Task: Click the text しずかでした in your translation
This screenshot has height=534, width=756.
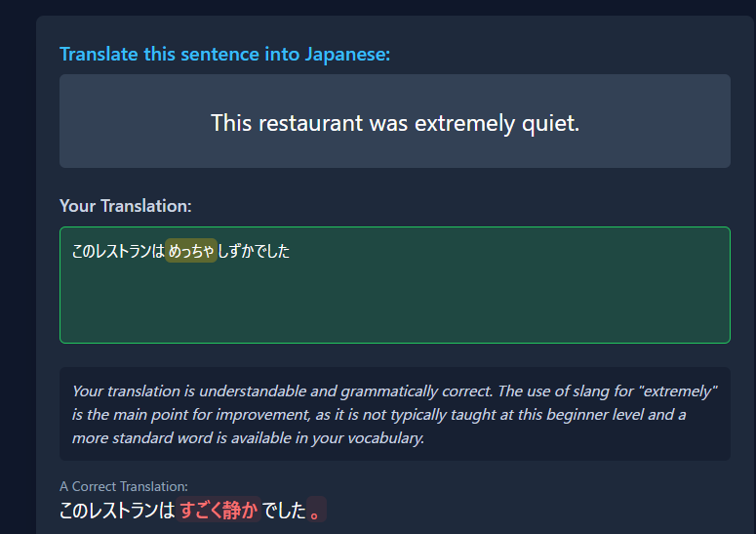Action: pyautogui.click(x=254, y=251)
